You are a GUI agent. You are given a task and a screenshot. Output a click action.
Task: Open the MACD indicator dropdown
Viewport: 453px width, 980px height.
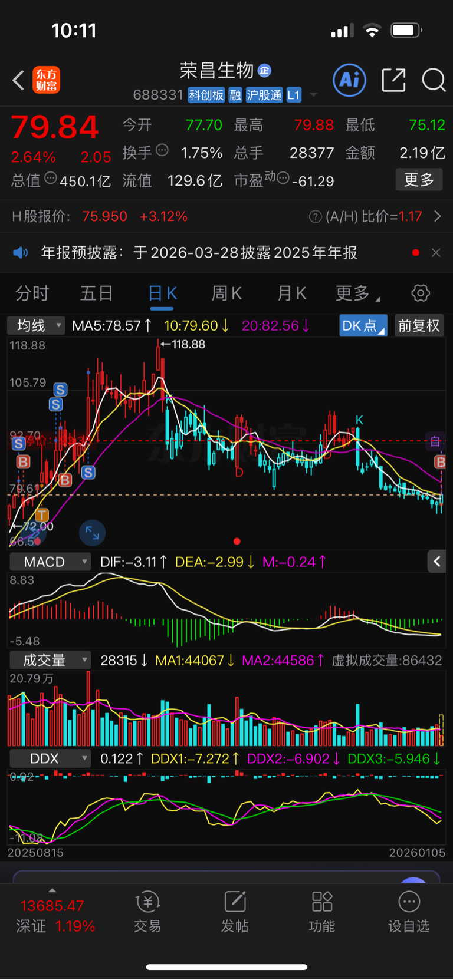pyautogui.click(x=50, y=562)
